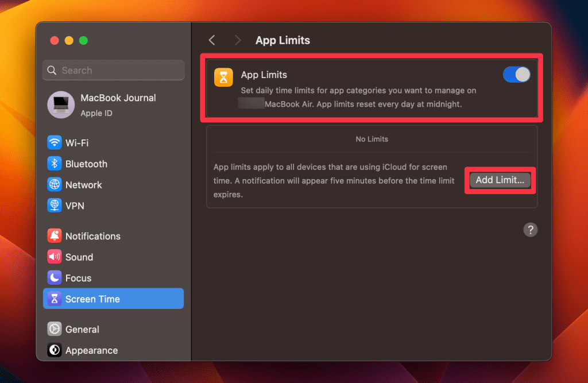Viewport: 588px width, 383px height.
Task: Open the Sound settings label
Action: [x=79, y=257]
